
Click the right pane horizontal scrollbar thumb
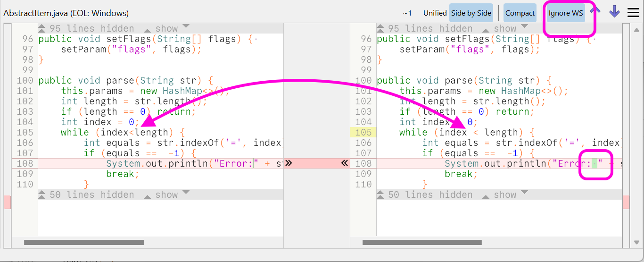click(422, 243)
